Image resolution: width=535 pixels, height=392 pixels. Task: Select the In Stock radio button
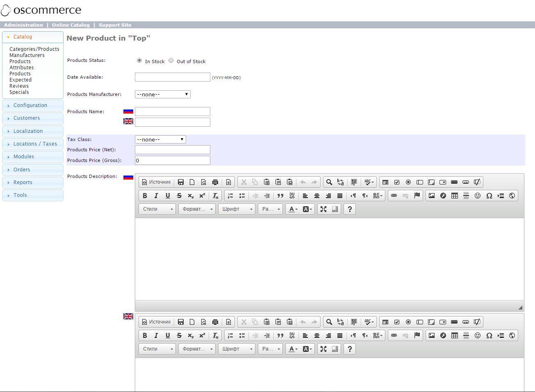[139, 61]
